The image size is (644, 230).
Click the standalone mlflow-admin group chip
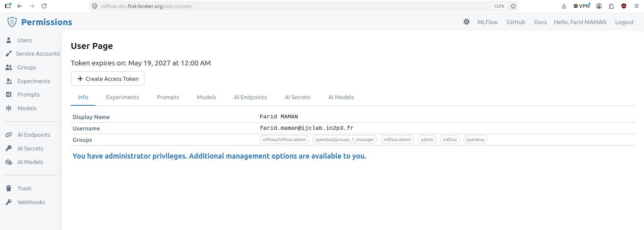click(x=397, y=139)
